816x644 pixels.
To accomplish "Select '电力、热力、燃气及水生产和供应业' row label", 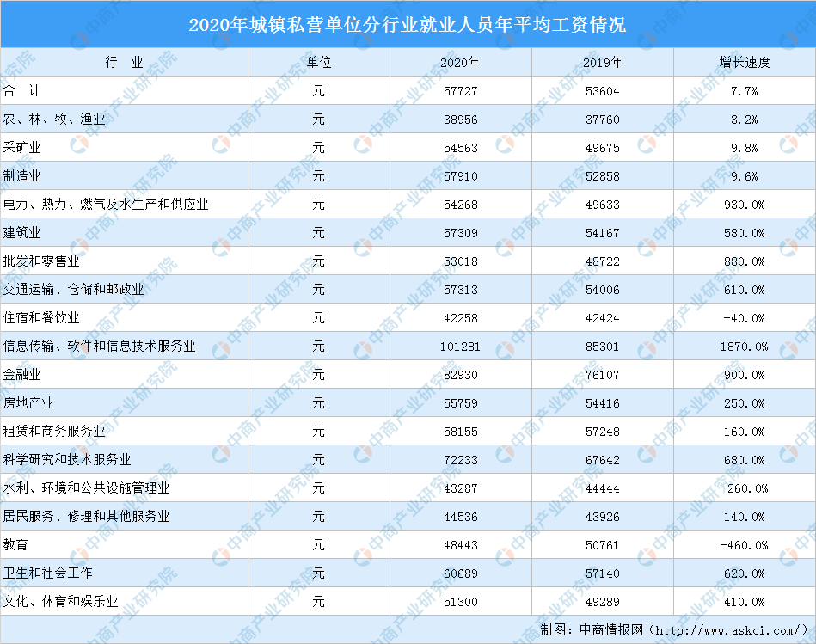I will [x=106, y=205].
